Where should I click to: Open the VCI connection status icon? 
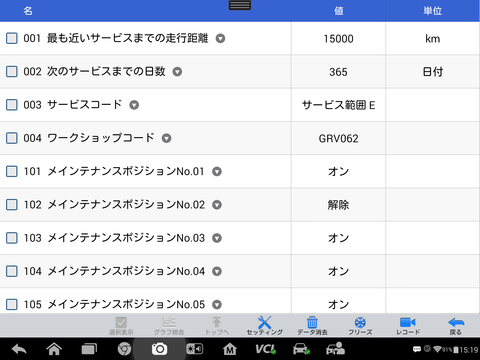(x=265, y=349)
